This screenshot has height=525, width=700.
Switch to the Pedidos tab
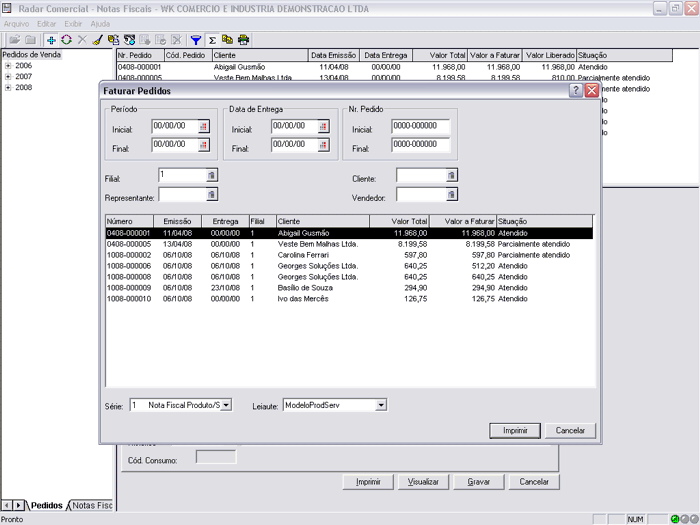[46, 506]
